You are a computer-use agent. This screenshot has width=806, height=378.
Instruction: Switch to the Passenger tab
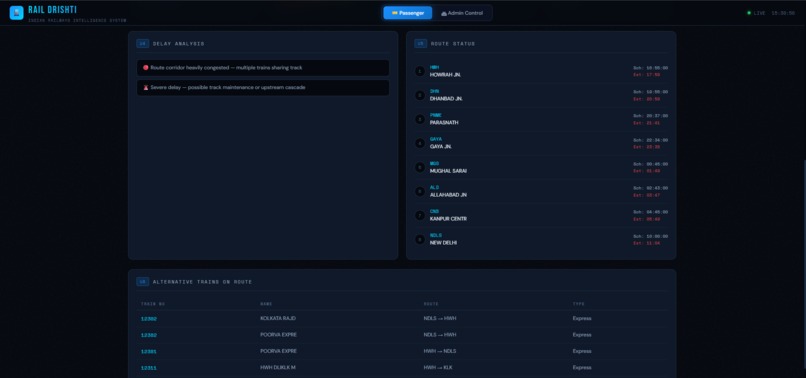click(408, 13)
